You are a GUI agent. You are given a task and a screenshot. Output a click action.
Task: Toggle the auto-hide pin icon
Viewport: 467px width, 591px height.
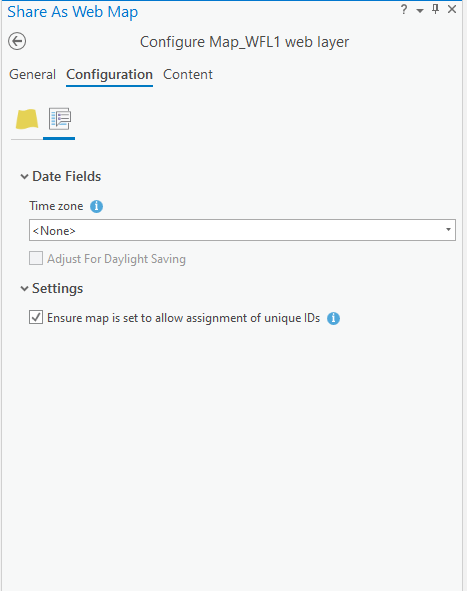[x=435, y=9]
